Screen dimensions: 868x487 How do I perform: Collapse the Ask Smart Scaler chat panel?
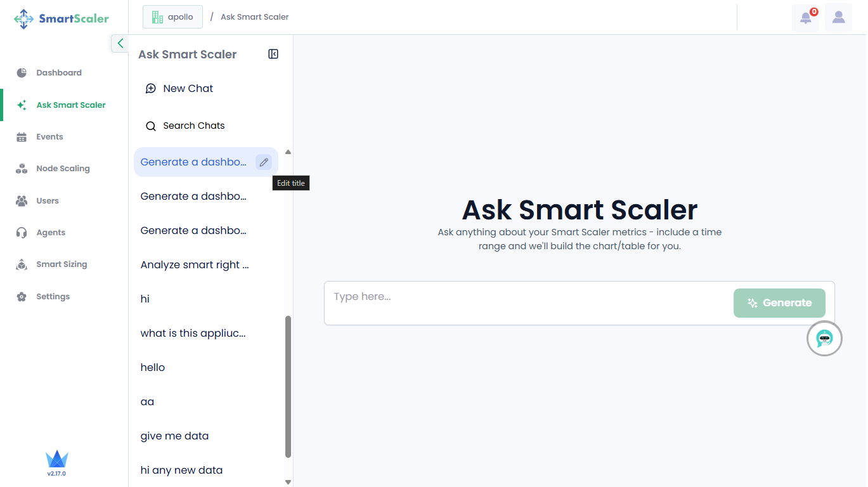[273, 55]
